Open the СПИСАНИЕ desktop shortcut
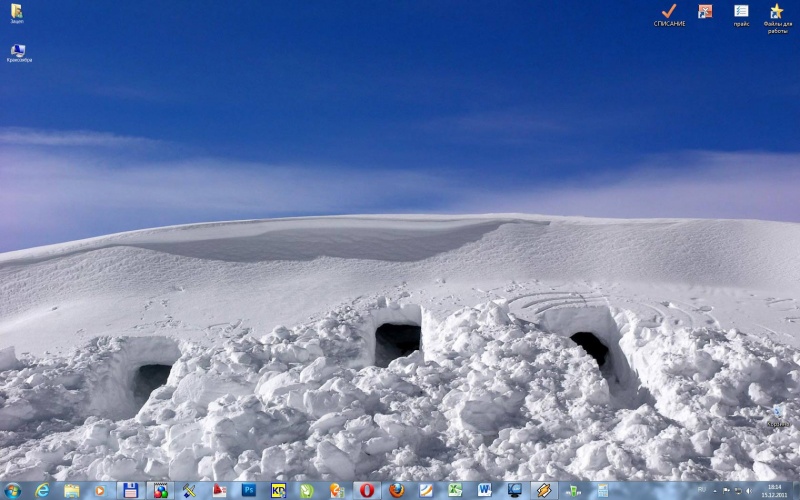Screen dimensions: 800x500 coord(669,13)
